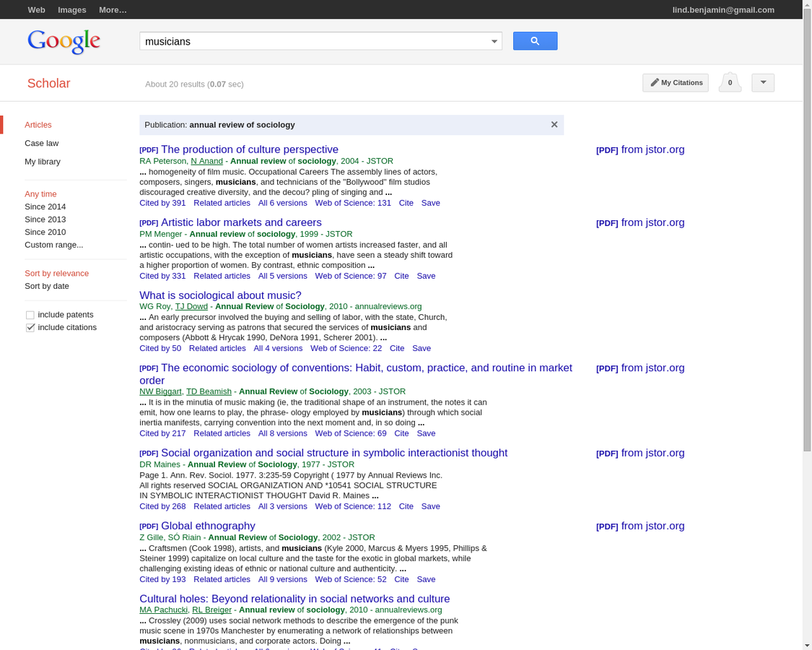The image size is (812, 650).
Task: Open Artistic labor markets and careers article
Action: click(x=241, y=222)
